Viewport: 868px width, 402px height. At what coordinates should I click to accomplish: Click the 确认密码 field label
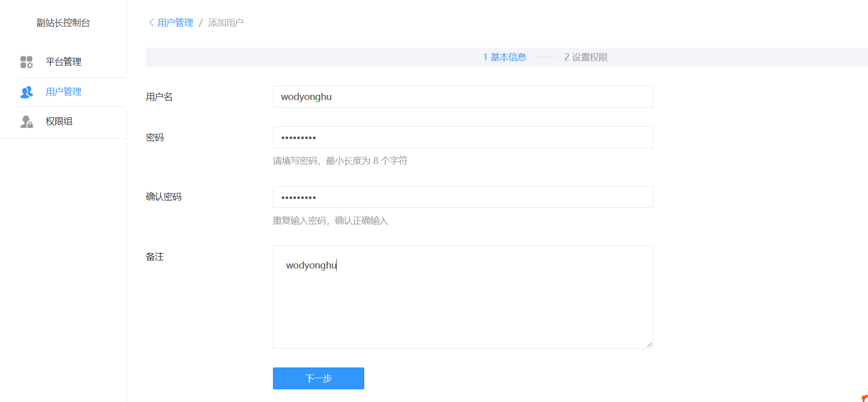[164, 197]
